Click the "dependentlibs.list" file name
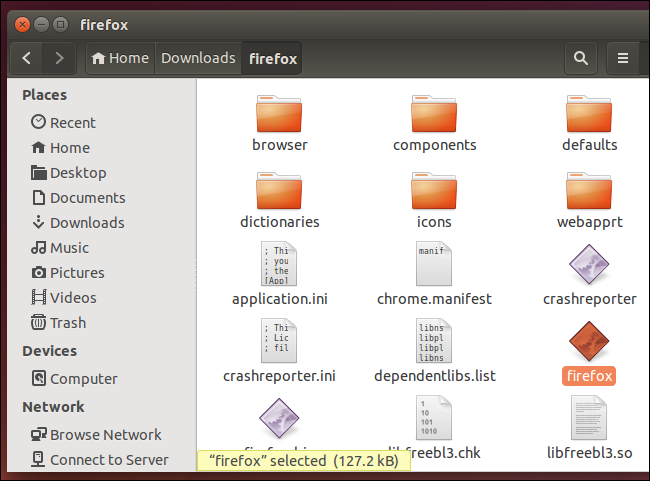Viewport: 650px width, 481px height. pos(435,376)
